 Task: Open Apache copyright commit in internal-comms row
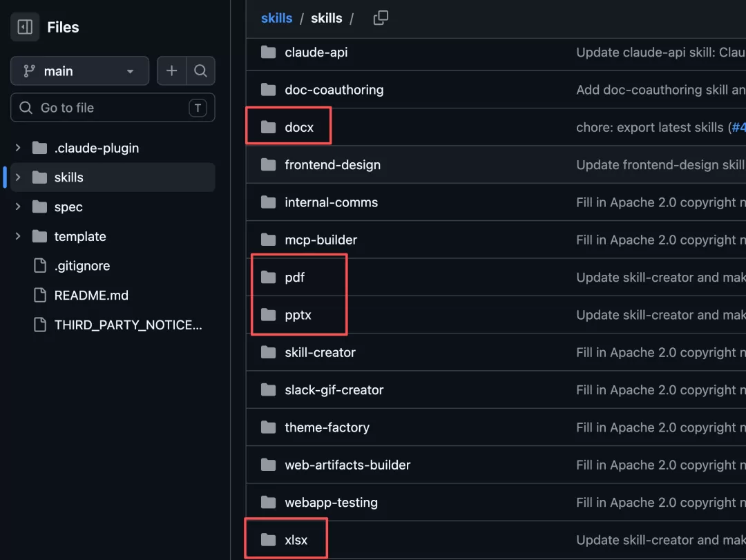click(661, 203)
